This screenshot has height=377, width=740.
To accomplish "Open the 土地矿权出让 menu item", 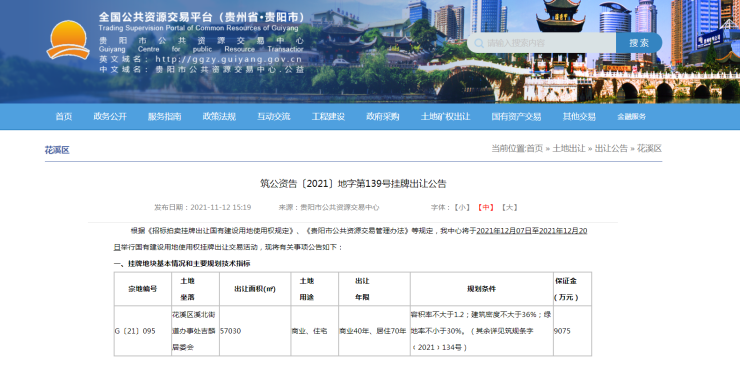I will coord(445,117).
